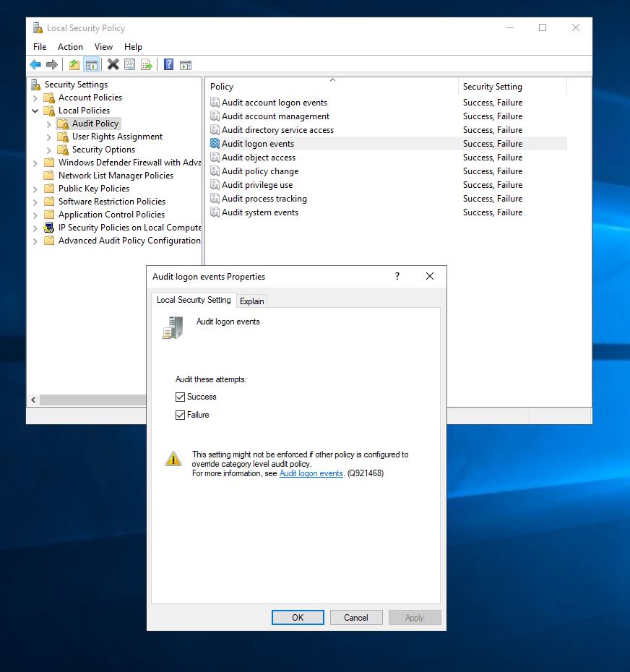Click the Network List Manager Policies folder icon
630x672 pixels.
(49, 176)
